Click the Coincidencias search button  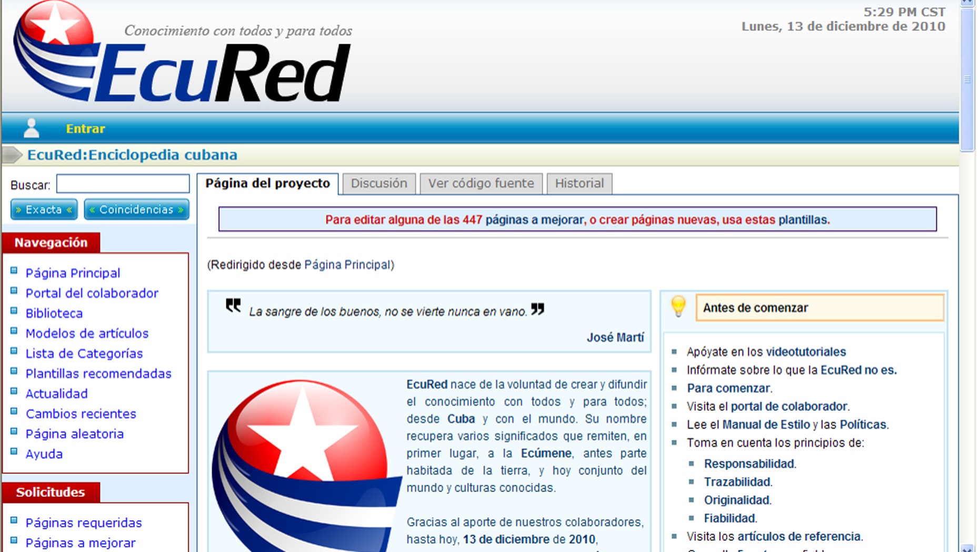point(136,210)
